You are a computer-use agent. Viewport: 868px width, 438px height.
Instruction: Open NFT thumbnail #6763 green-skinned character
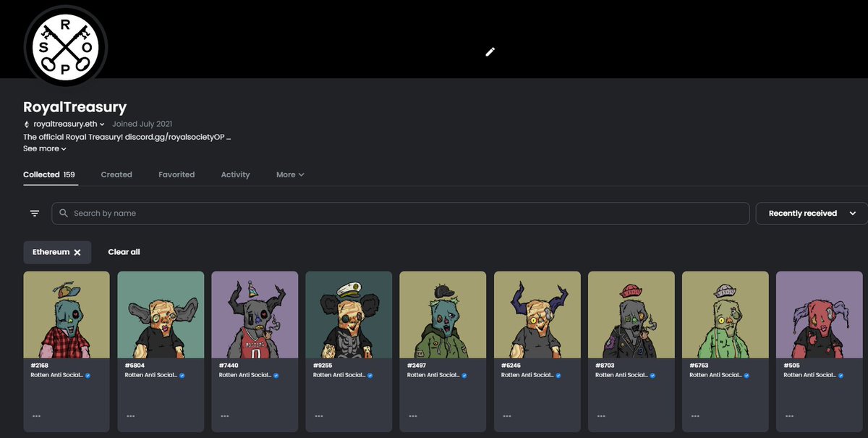coord(725,315)
